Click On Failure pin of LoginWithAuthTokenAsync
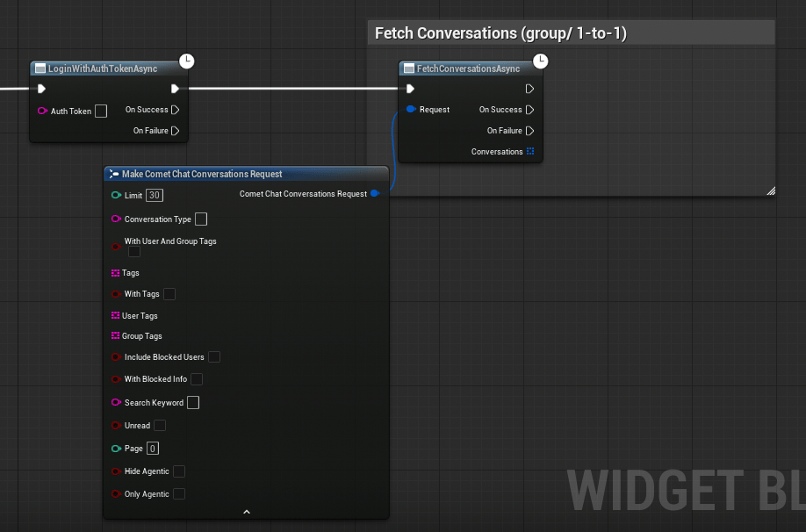 [176, 131]
